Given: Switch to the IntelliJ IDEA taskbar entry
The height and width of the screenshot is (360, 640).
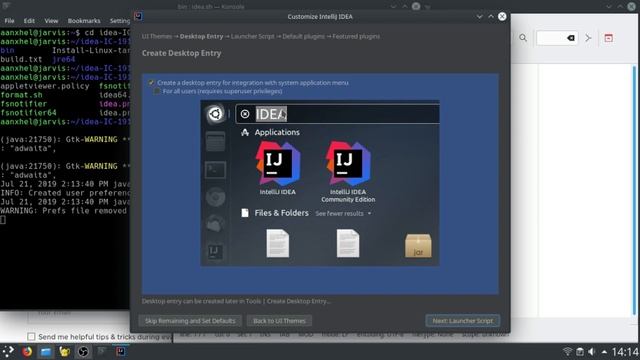Looking at the screenshot, I should (121, 351).
